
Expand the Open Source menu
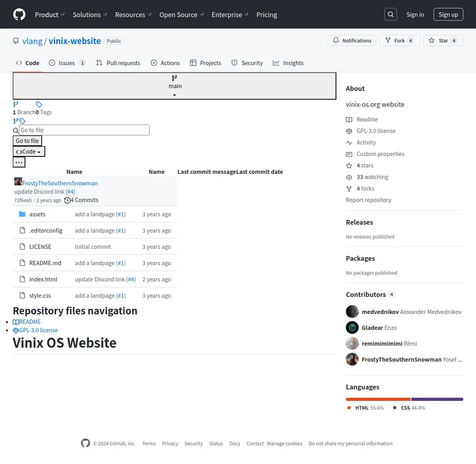click(x=181, y=15)
